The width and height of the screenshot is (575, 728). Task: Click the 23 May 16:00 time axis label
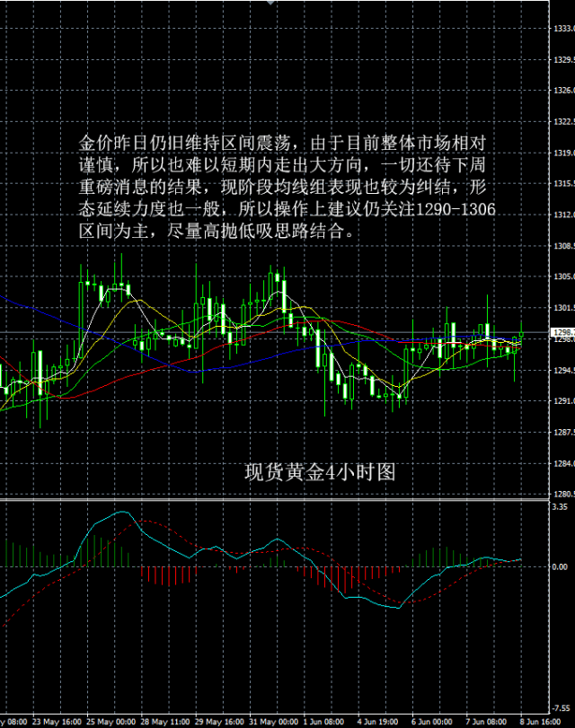[57, 722]
